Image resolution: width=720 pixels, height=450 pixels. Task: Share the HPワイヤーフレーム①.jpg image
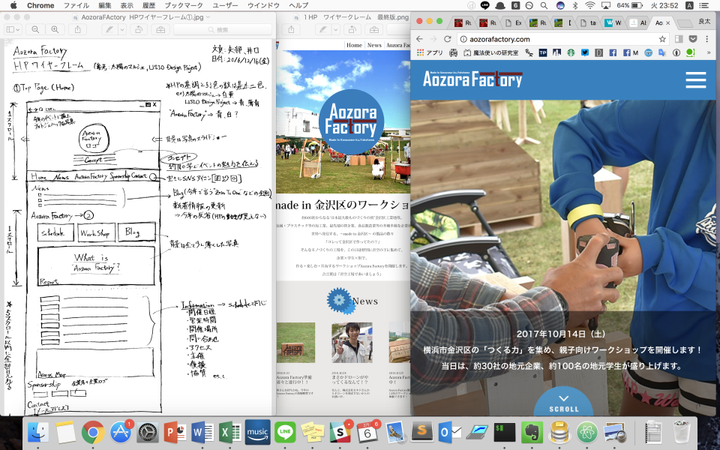click(x=78, y=29)
